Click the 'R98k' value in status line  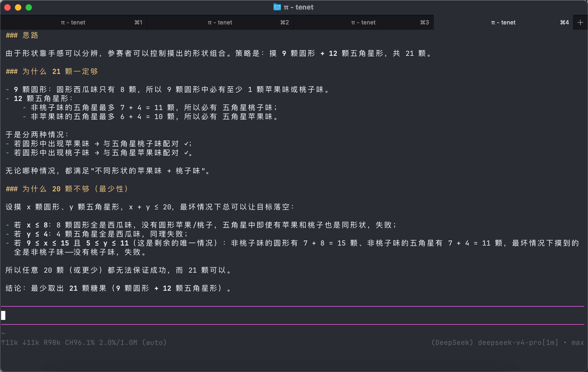(52, 343)
